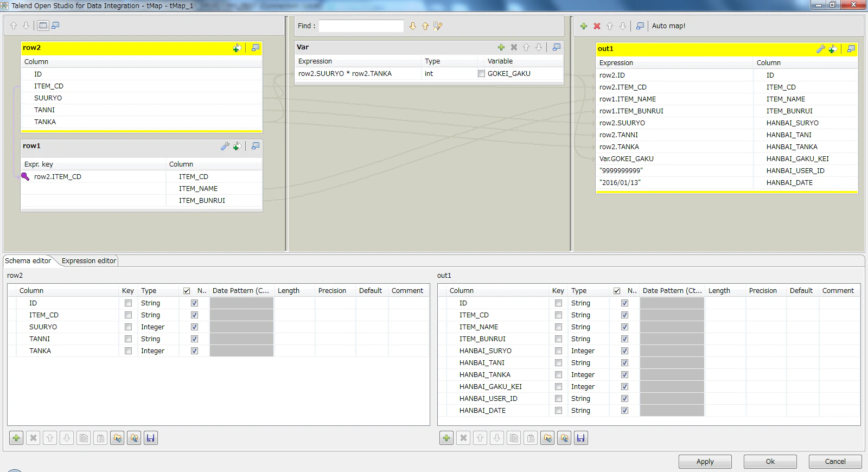Viewport: 868px width, 472px height.
Task: Click the expression filter icon for out1
Action: click(x=833, y=49)
